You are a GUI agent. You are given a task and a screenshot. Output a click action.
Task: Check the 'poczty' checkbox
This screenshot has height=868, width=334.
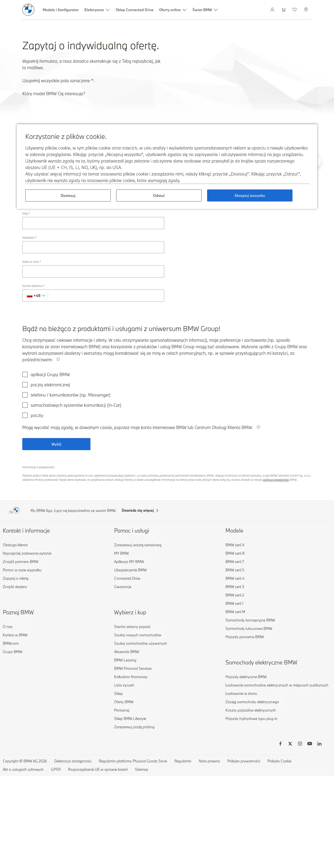(25, 415)
